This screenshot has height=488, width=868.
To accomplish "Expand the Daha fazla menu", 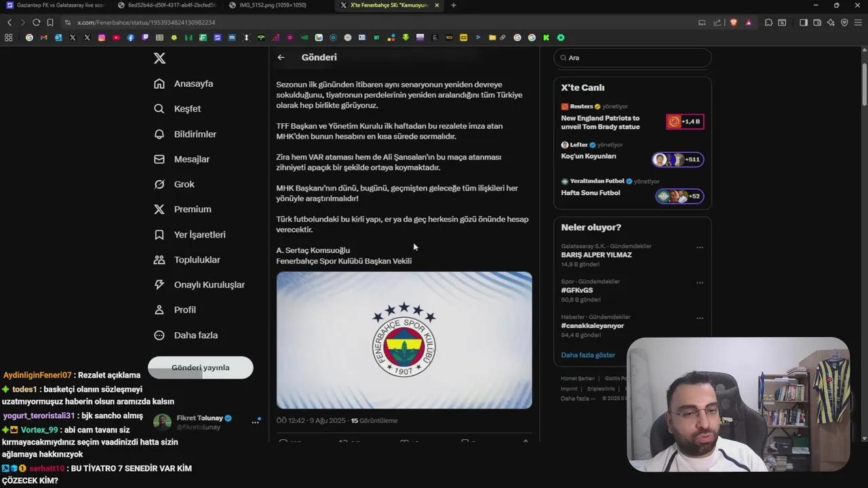I will coord(186,335).
